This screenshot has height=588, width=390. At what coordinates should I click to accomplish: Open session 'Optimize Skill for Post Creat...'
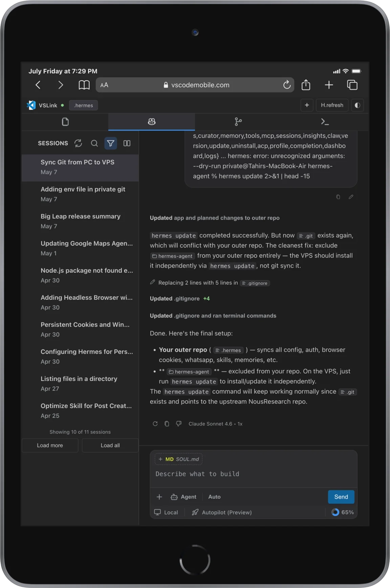tap(80, 411)
